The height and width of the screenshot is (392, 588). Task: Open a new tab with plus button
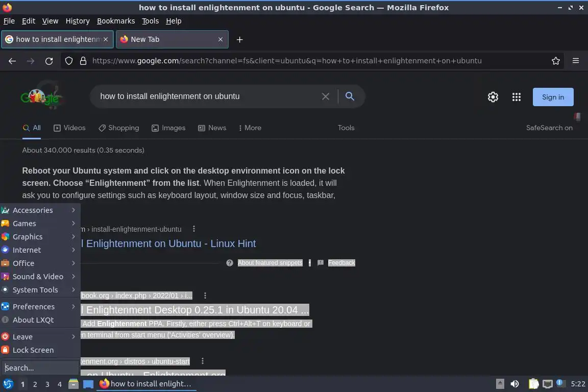(239, 39)
